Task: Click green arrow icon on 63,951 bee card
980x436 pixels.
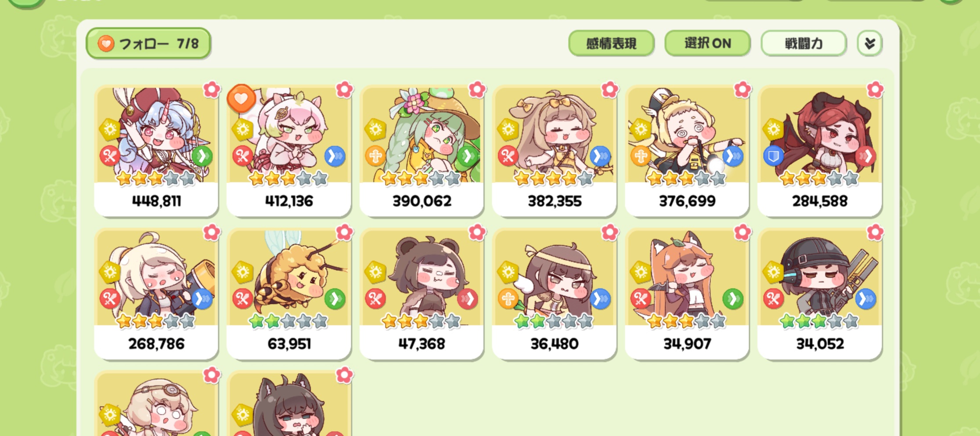Action: (x=335, y=299)
